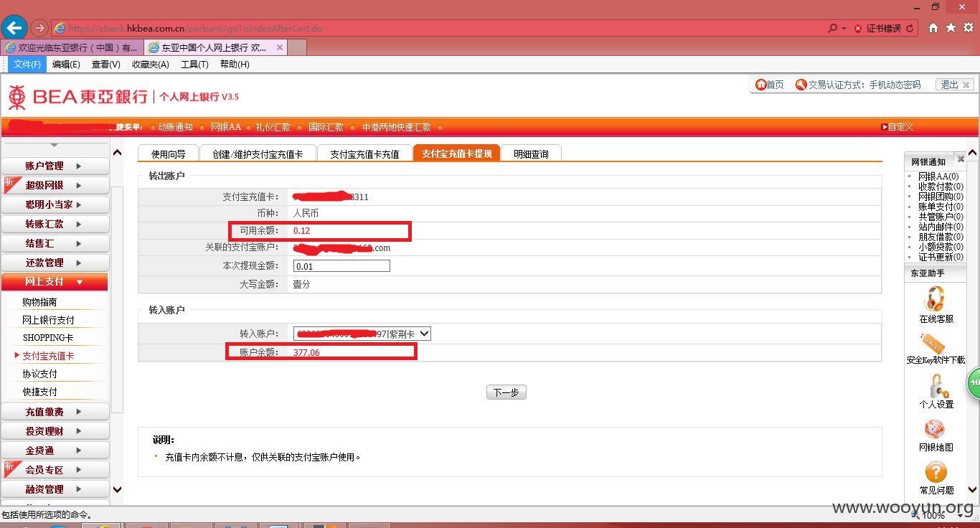This screenshot has width=980, height=528.
Task: Open 国际汇款 shortcut link
Action: pos(326,127)
